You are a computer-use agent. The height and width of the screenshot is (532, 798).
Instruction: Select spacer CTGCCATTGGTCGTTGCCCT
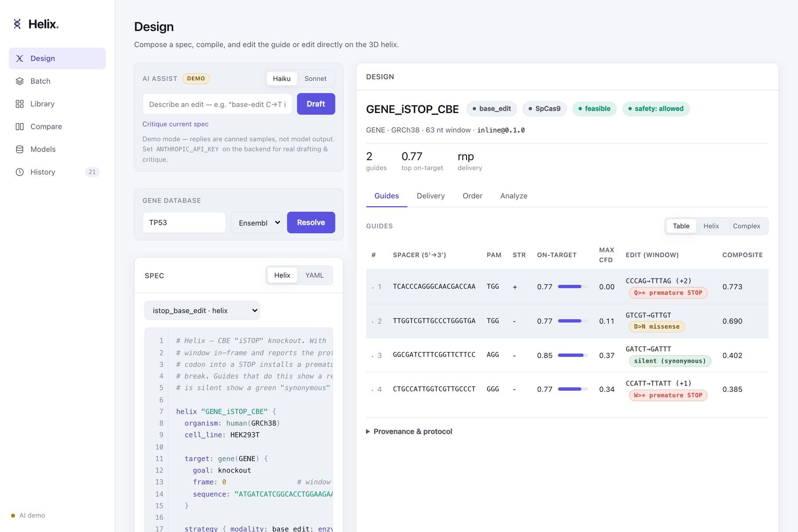tap(434, 389)
